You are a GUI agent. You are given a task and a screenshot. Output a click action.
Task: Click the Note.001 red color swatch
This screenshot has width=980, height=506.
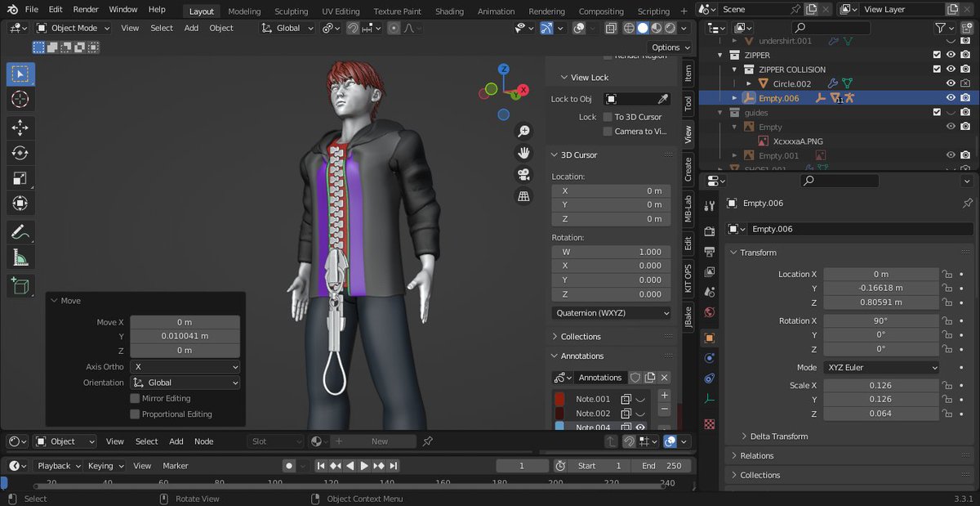(559, 399)
